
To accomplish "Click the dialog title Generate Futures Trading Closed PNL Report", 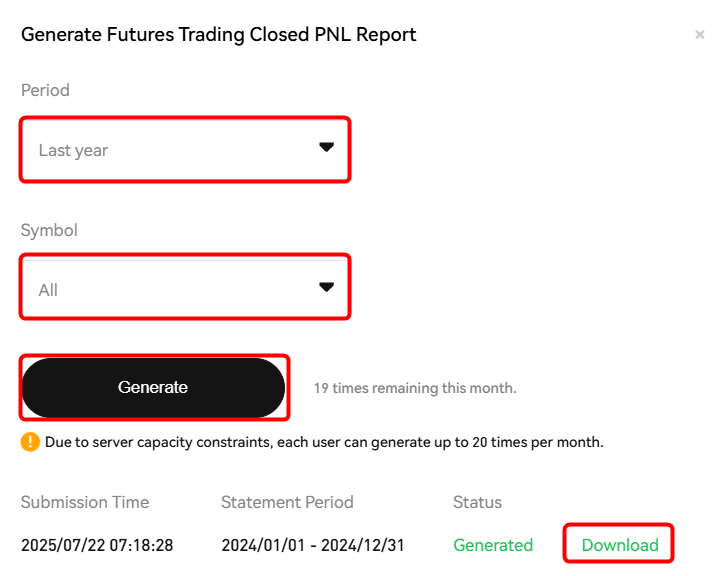I will (219, 35).
